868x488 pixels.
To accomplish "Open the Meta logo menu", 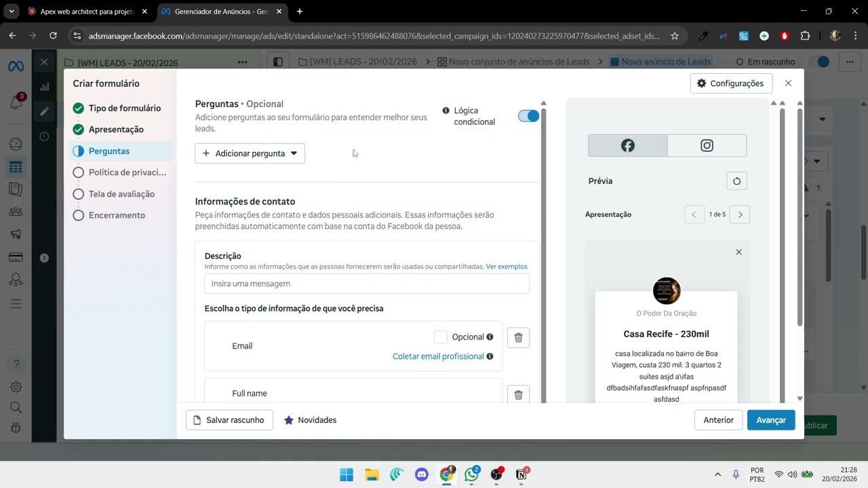I will (16, 66).
